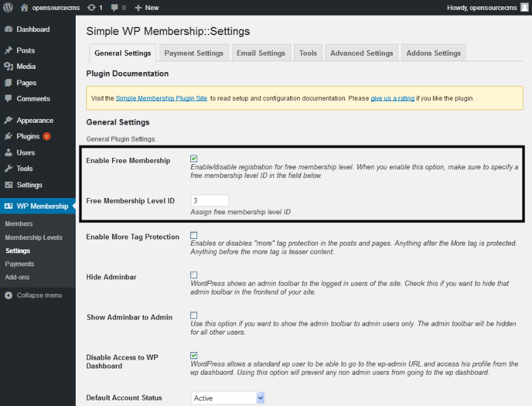Click Howdy, opensourcecms account link
The image size is (532, 406).
[482, 8]
